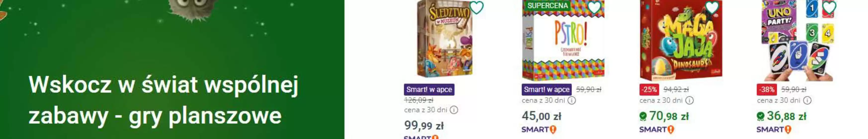Click Smart! w apce badge on Śledztwo

coord(429,90)
